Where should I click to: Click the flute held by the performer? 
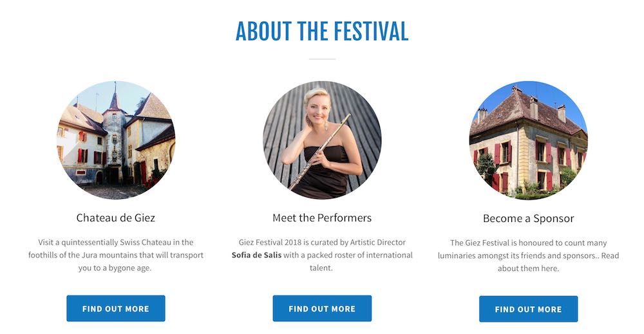pyautogui.click(x=320, y=152)
